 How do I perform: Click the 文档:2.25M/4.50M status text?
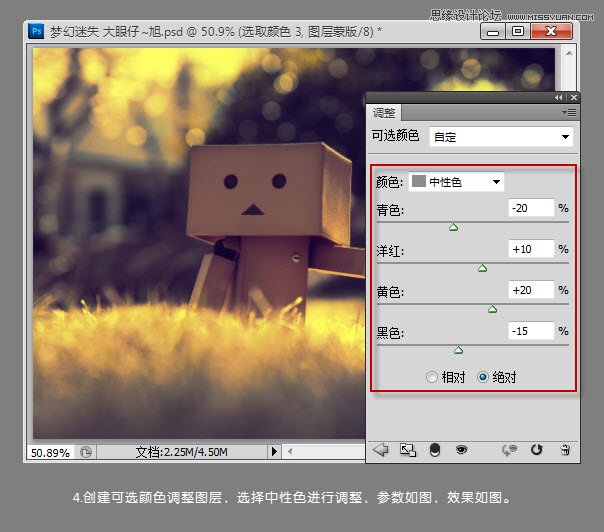click(181, 452)
